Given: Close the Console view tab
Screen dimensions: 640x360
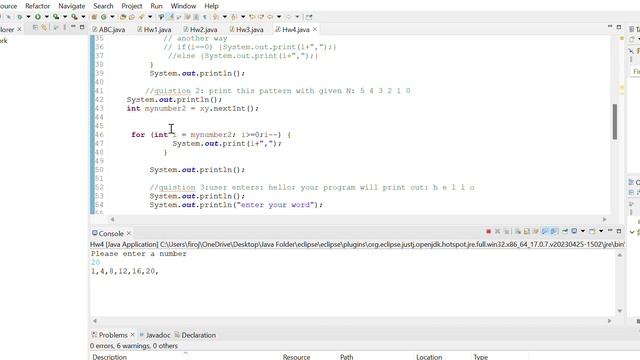Looking at the screenshot, I should tap(129, 233).
